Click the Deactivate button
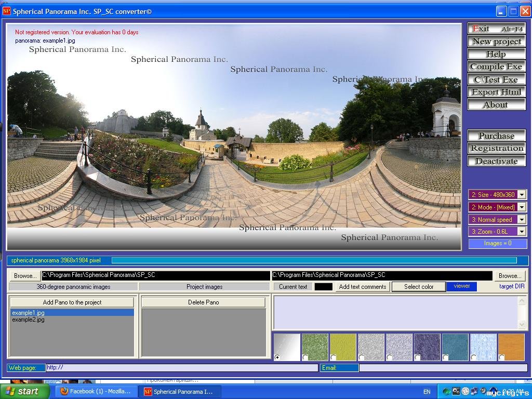Viewport: 532px width, 399px height. coord(497,161)
